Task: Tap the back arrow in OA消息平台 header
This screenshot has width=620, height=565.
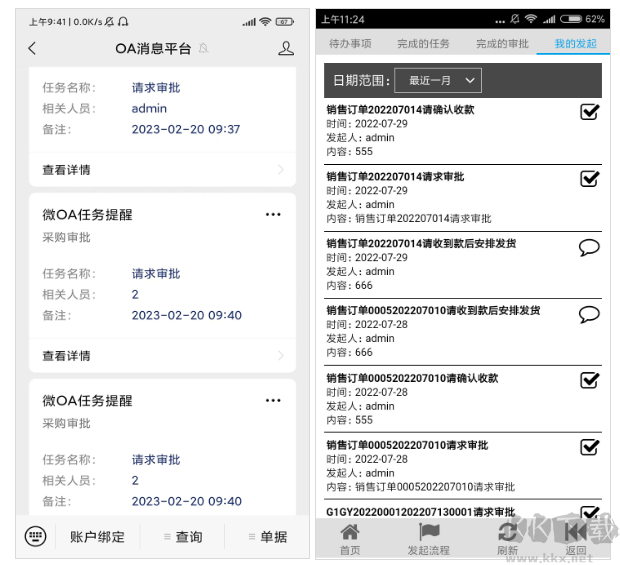Action: [x=32, y=48]
